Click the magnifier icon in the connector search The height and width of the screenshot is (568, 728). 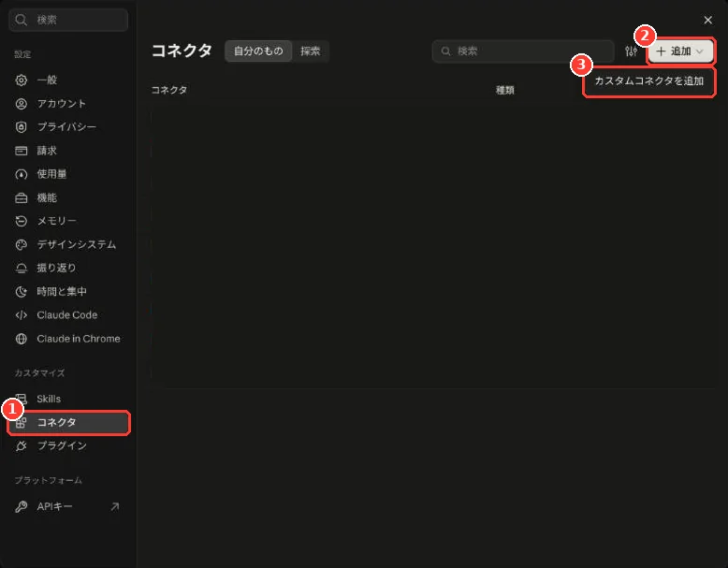tap(445, 51)
